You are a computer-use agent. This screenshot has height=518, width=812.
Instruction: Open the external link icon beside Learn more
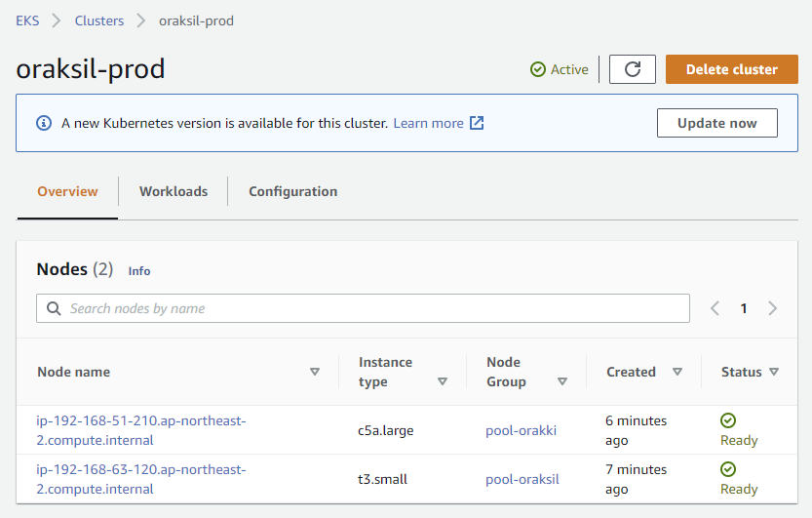(x=477, y=123)
